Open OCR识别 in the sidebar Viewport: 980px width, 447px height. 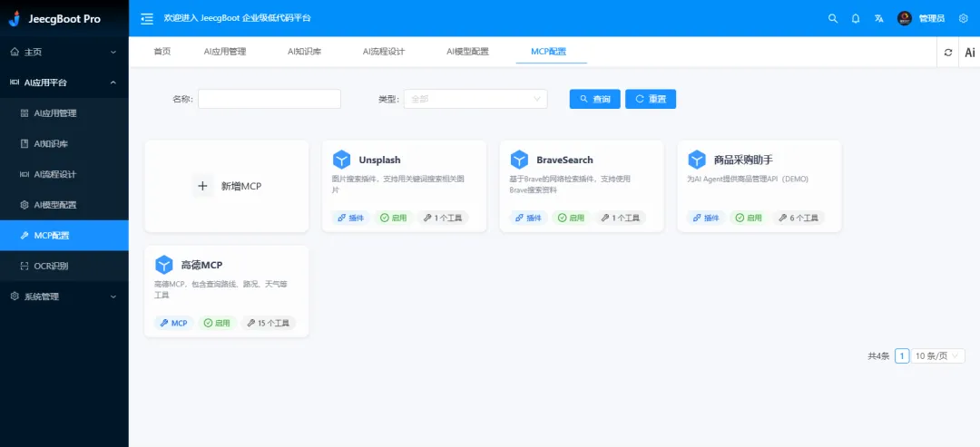[x=64, y=266]
